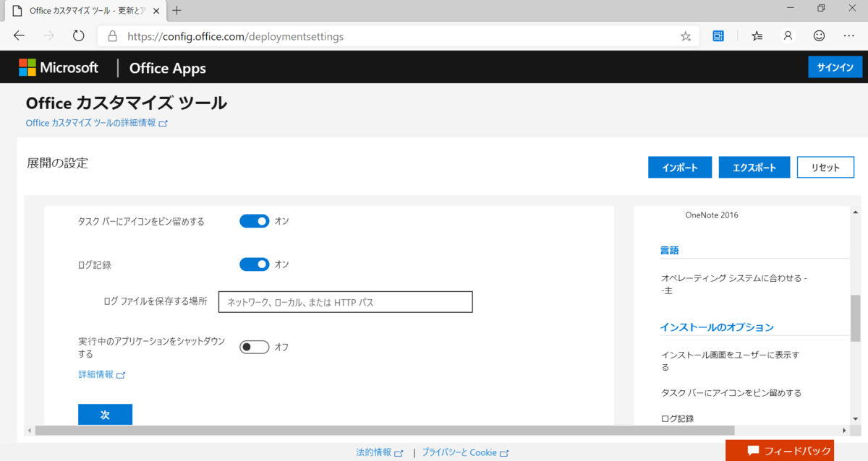Click the エクスポート button
Screen dimensions: 868x461
point(754,167)
